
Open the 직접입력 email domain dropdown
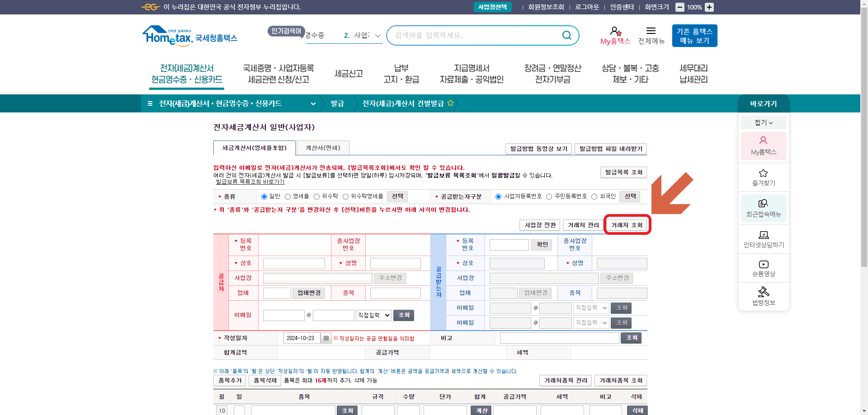373,315
